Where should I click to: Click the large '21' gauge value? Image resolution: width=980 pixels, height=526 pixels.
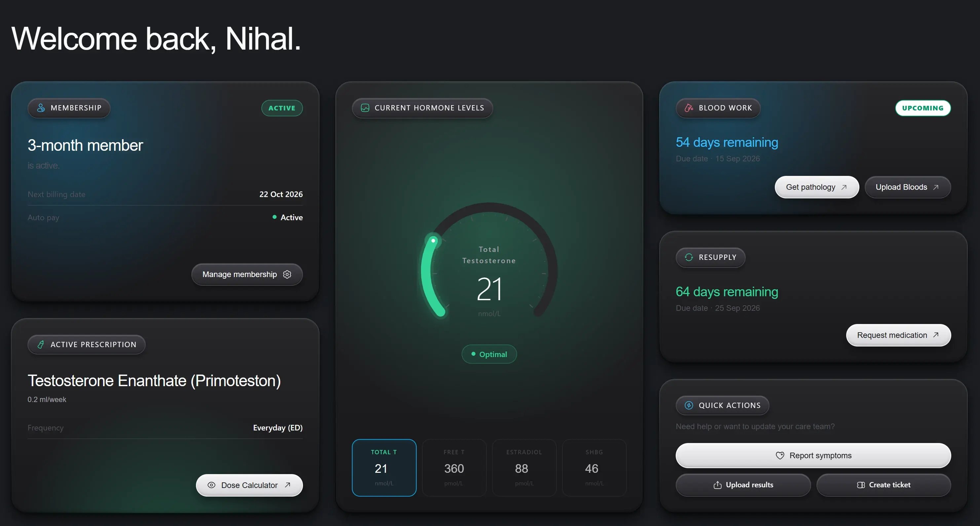click(489, 289)
